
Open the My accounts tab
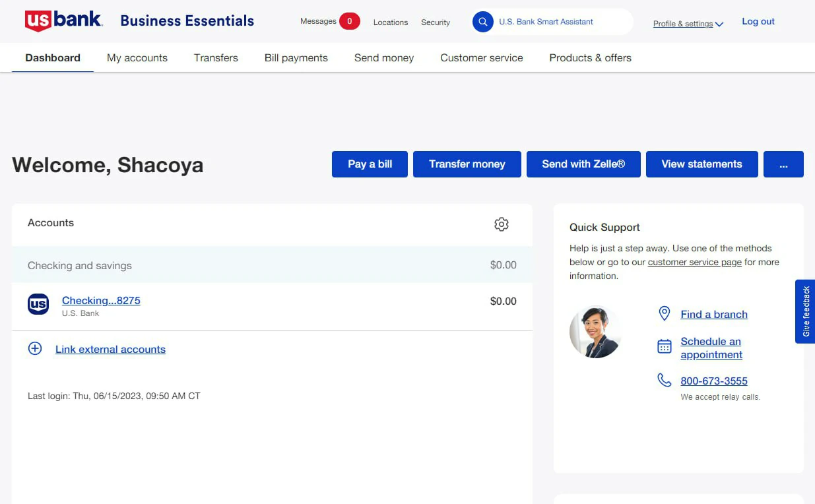tap(137, 58)
